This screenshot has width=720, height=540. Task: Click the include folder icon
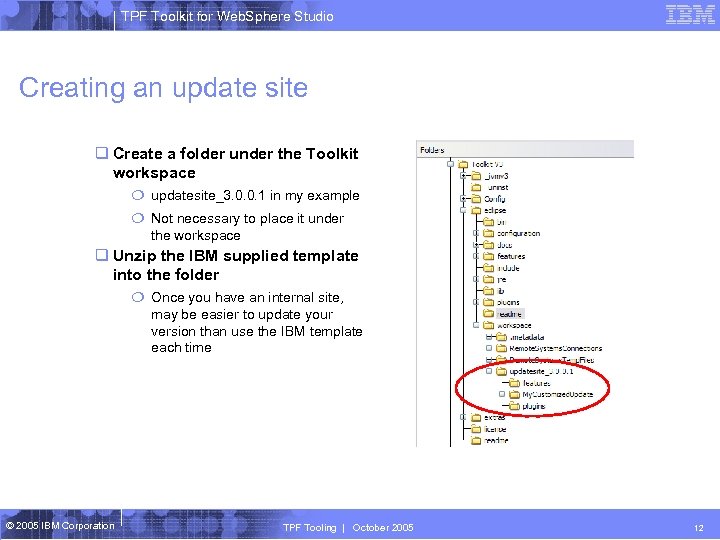489,268
